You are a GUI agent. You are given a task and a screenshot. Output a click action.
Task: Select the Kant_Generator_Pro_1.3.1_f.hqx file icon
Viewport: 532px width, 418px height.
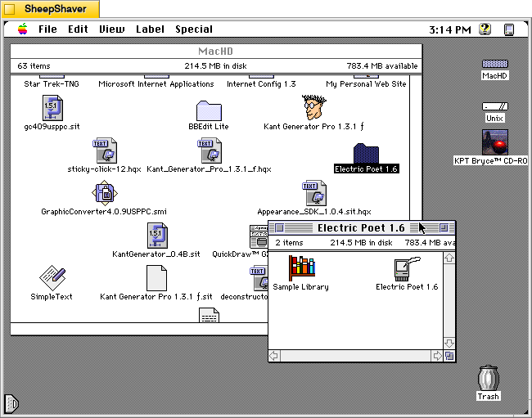click(x=210, y=151)
